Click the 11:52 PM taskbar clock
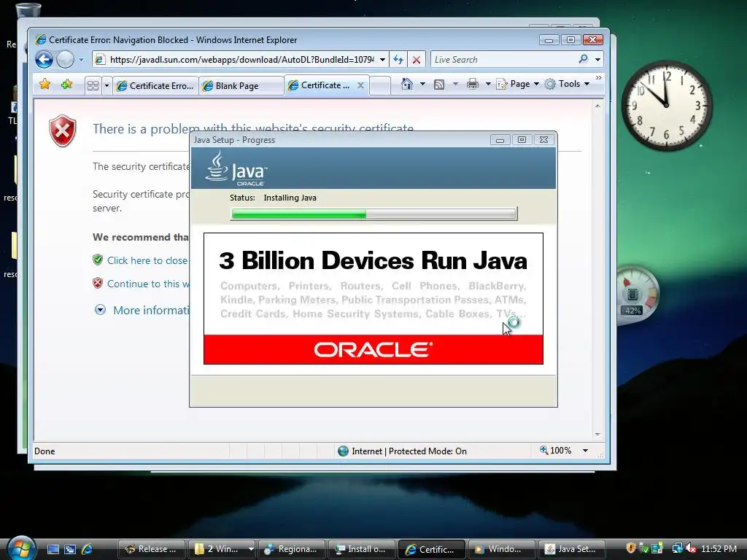 click(719, 548)
